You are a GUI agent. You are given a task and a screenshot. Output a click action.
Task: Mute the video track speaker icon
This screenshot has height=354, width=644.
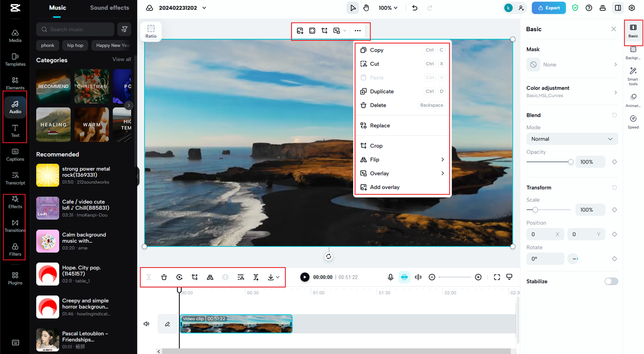click(x=146, y=323)
